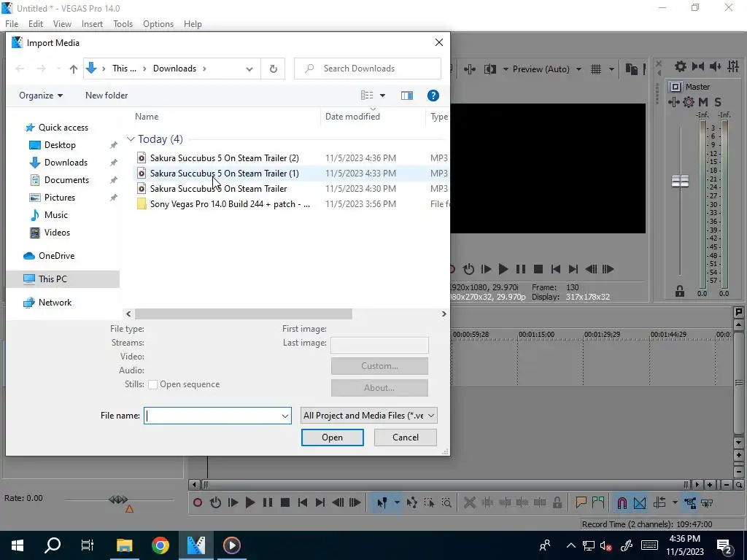The height and width of the screenshot is (560, 747).
Task: Open the Auto Ripple mode dropdown arrow
Action: (x=675, y=503)
